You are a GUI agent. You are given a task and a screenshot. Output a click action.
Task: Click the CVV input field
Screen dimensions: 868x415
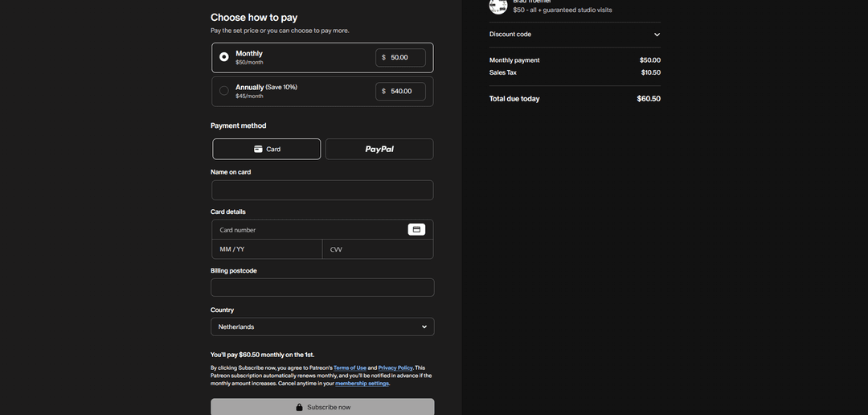click(x=378, y=249)
